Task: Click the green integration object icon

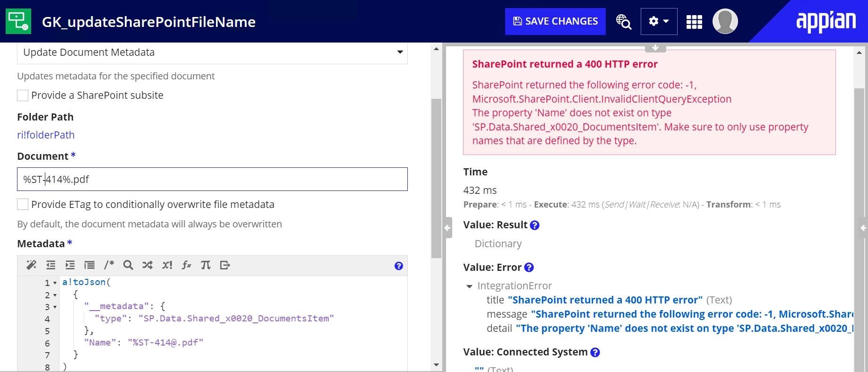Action: [18, 21]
